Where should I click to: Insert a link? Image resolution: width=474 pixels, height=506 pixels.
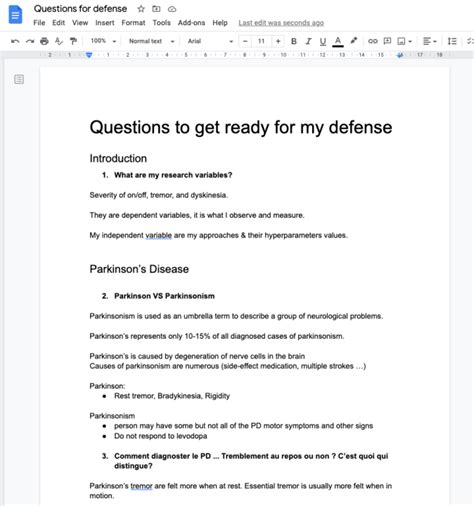372,41
